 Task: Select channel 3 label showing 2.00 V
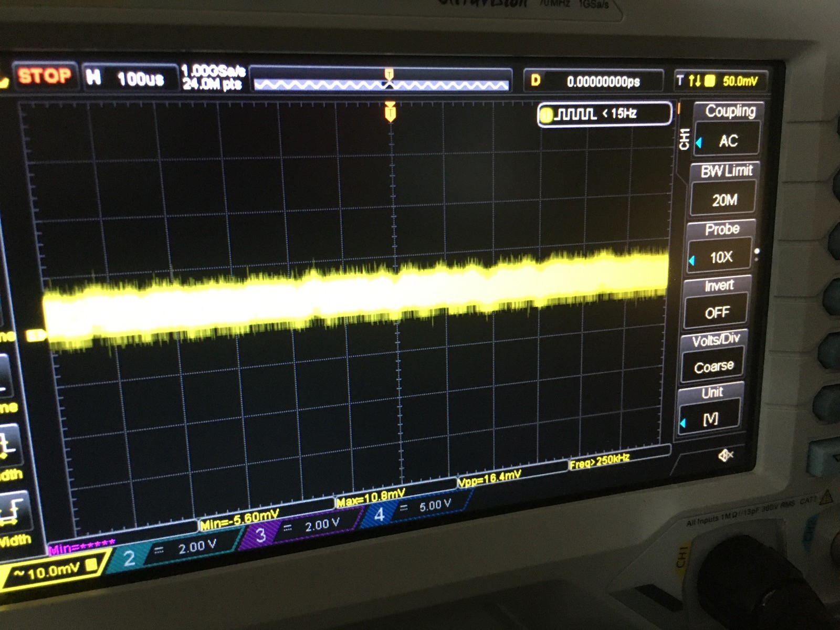[x=300, y=529]
